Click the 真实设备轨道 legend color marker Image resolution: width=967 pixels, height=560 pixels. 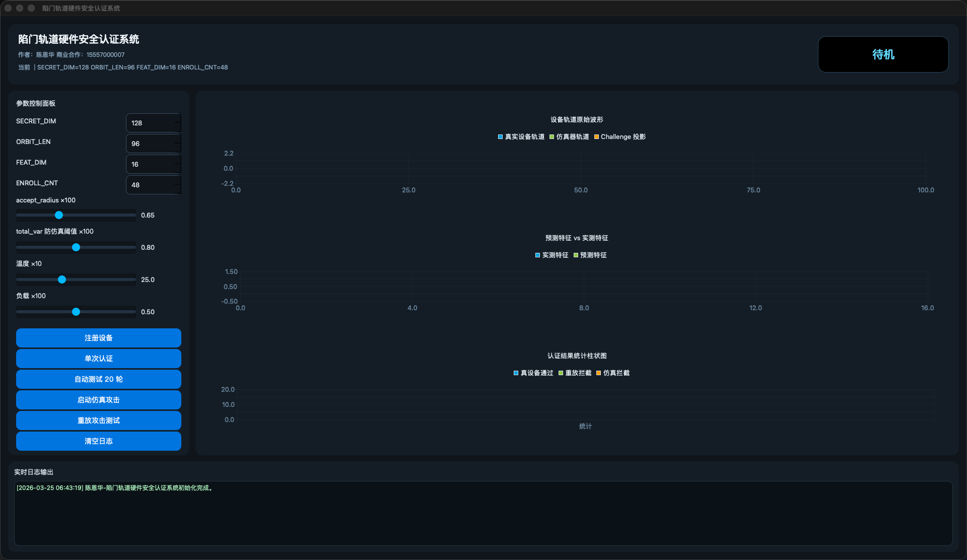pos(500,137)
